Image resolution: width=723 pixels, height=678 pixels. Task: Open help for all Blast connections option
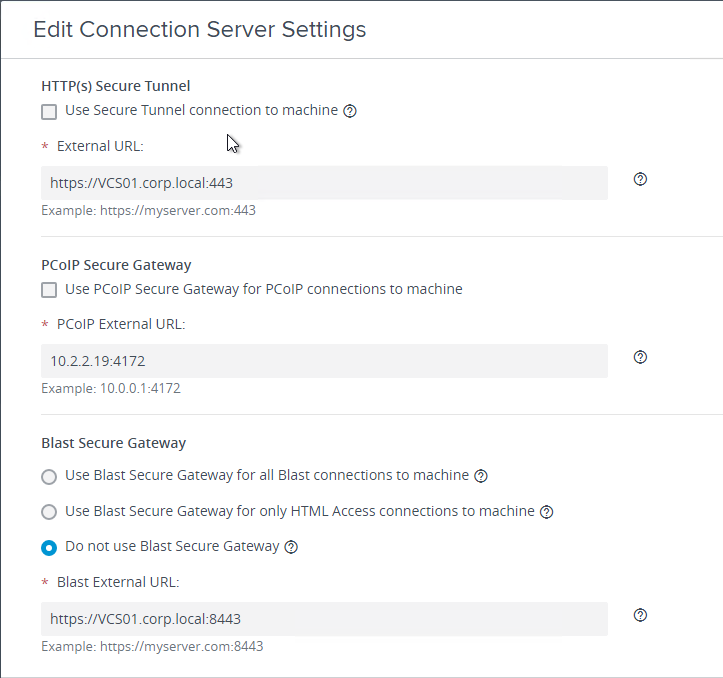pyautogui.click(x=481, y=476)
